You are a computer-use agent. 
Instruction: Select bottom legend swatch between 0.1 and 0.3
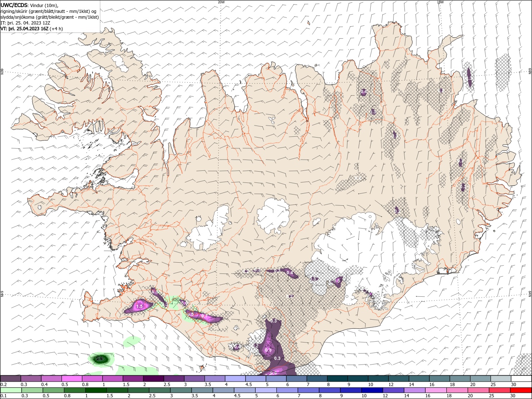pyautogui.click(x=11, y=390)
